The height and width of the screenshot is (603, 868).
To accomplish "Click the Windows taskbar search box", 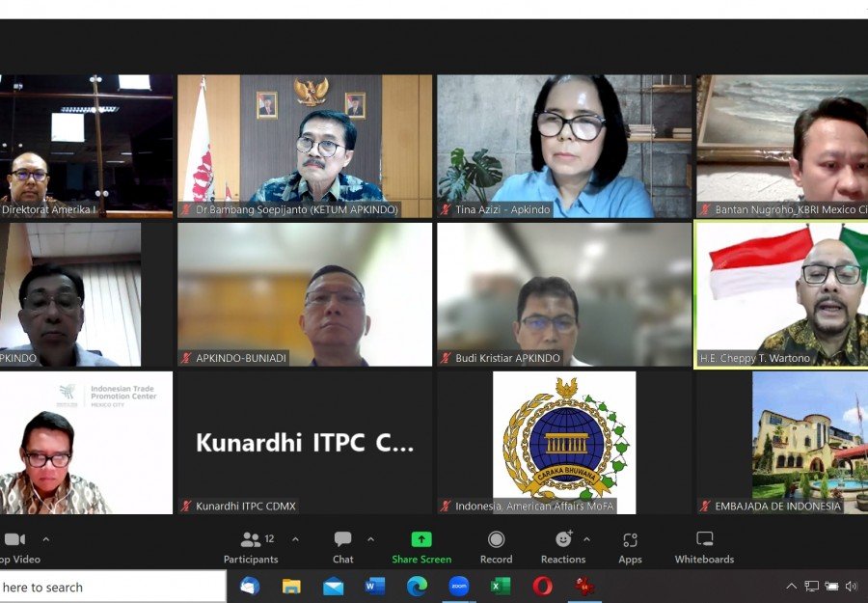I will tap(111, 587).
